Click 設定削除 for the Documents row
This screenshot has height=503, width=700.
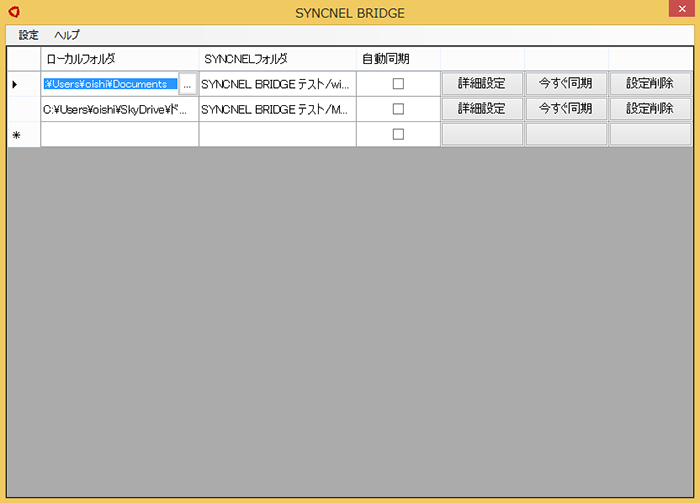click(650, 83)
